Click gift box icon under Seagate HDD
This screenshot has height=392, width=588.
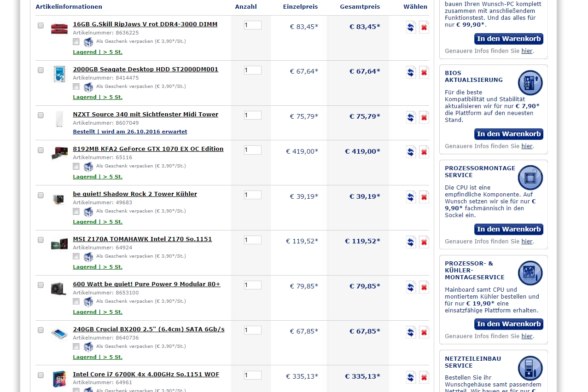click(x=88, y=87)
